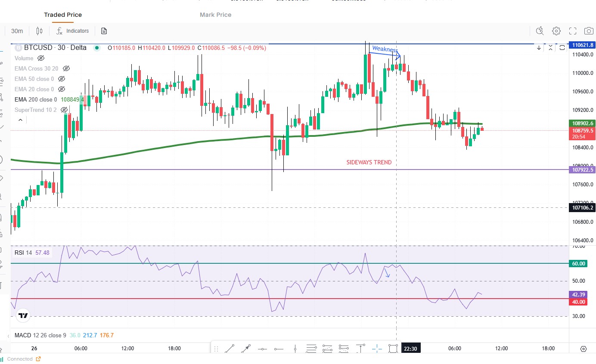
Task: Toggle visibility of SuperTrend 10 2
Action: pos(64,110)
